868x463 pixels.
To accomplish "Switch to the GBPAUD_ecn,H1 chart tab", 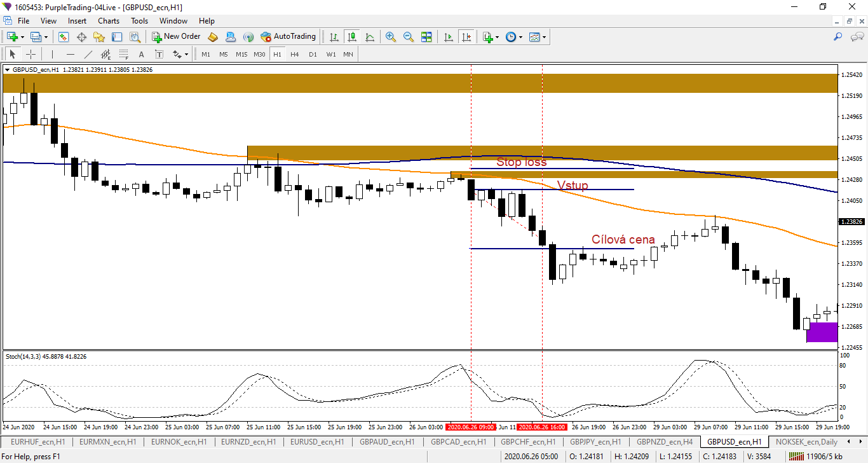I will (x=386, y=441).
